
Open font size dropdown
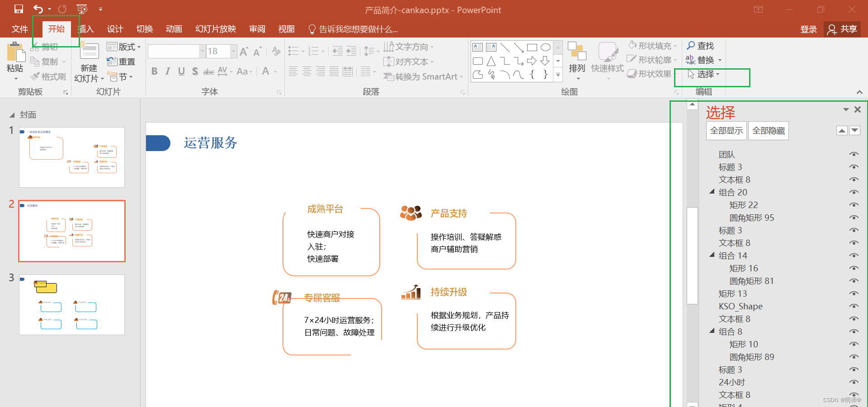click(234, 51)
